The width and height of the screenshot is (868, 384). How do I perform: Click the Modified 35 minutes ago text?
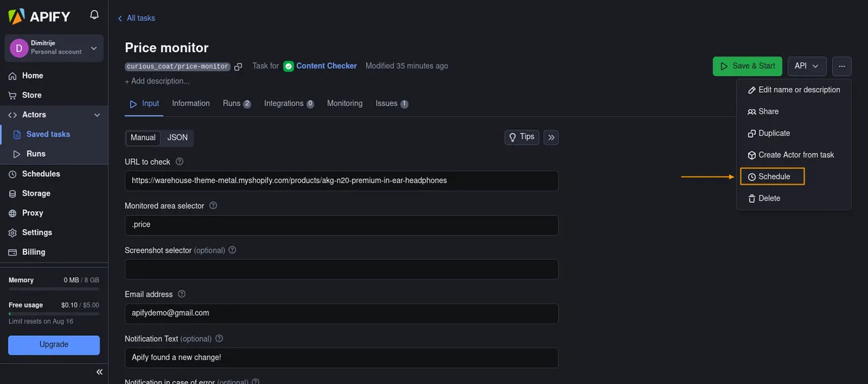click(x=407, y=66)
